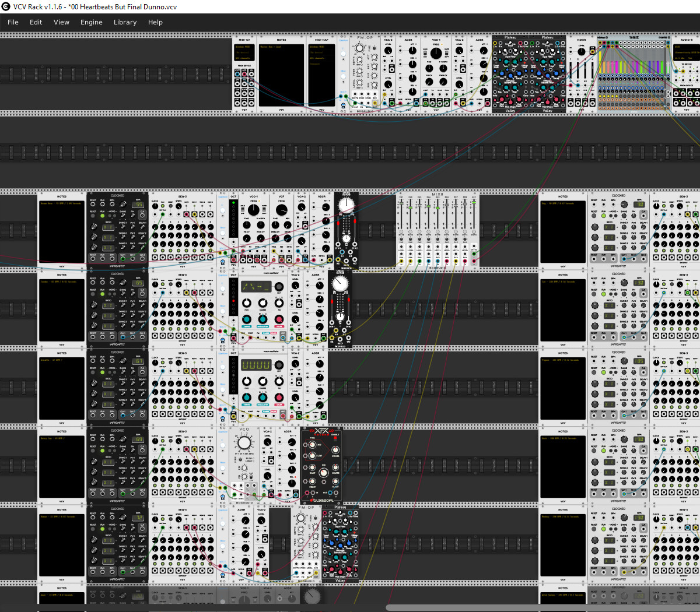The height and width of the screenshot is (612, 700).
Task: Open the MIDI-MAP driver dropdown
Action: (x=321, y=47)
